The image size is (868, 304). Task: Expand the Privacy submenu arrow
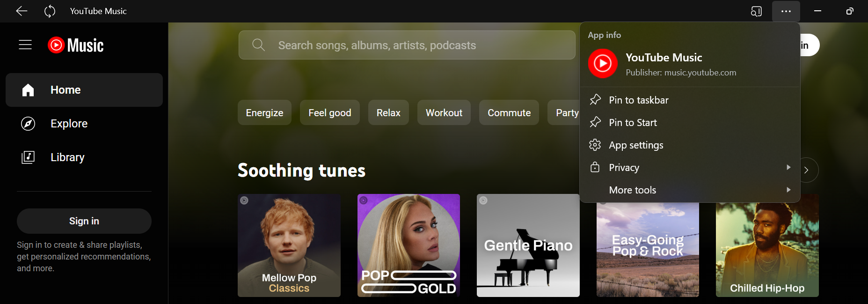tap(789, 167)
